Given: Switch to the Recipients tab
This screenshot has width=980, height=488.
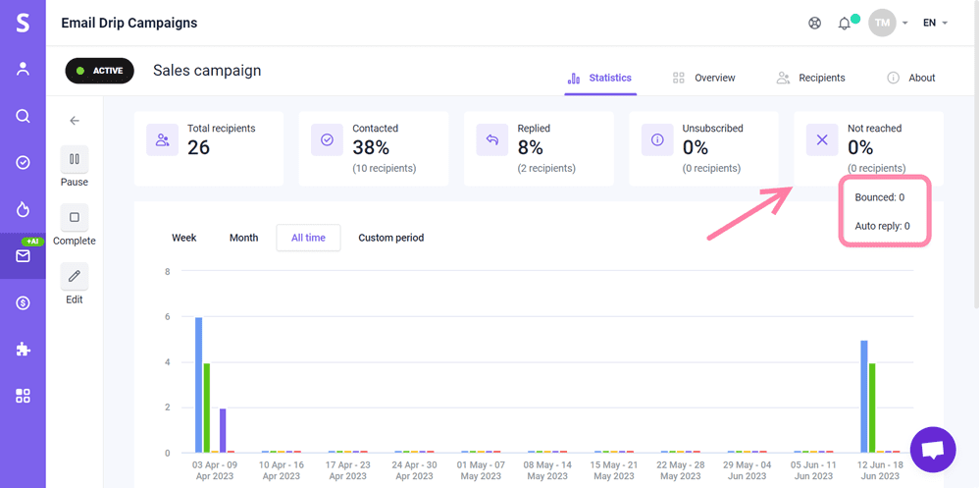Looking at the screenshot, I should click(810, 78).
